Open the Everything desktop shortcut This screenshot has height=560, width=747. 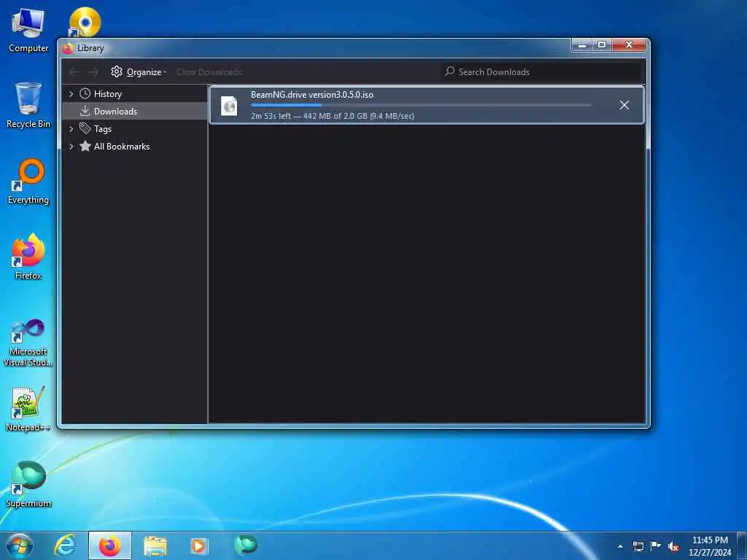click(28, 182)
